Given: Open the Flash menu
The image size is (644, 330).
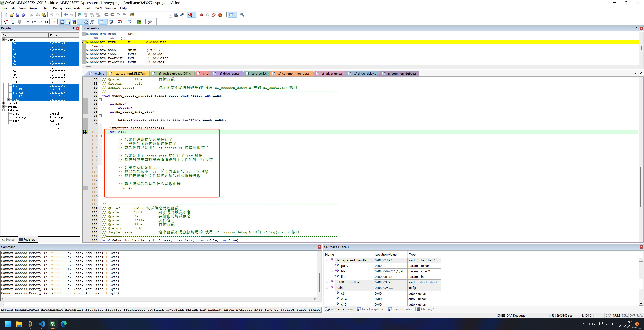Looking at the screenshot, I should 46,8.
